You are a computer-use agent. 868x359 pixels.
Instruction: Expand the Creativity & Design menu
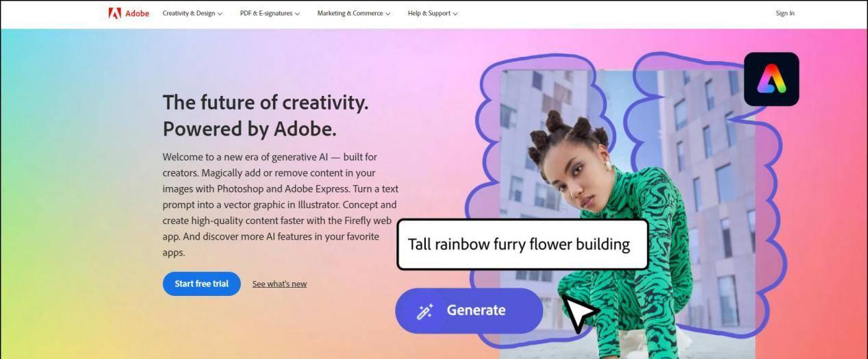[x=192, y=13]
